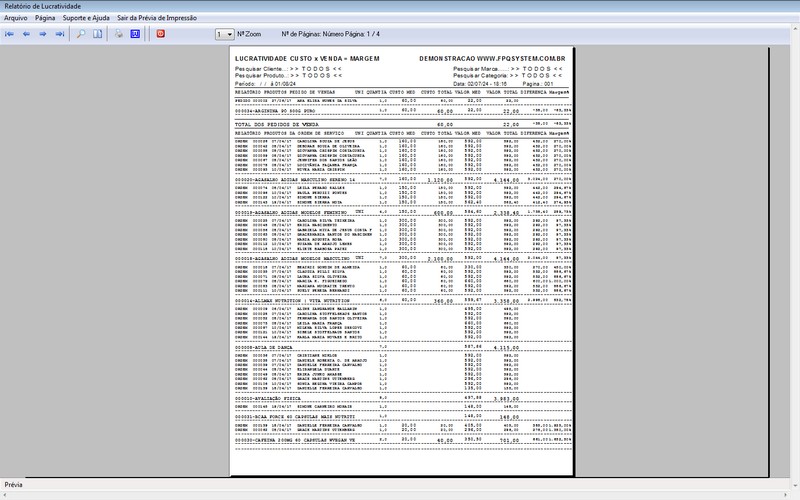The image size is (800, 500).
Task: Click the Data 02/07/24 timestamp
Action: (480, 84)
